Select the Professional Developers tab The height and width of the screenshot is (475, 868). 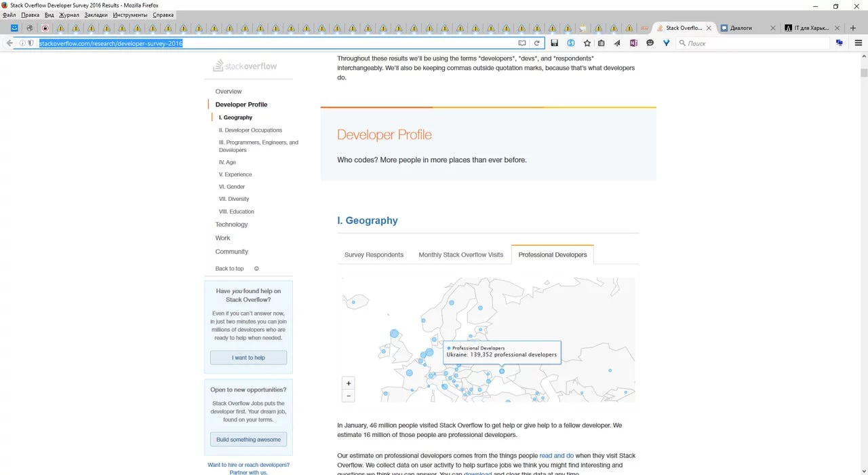pyautogui.click(x=553, y=255)
